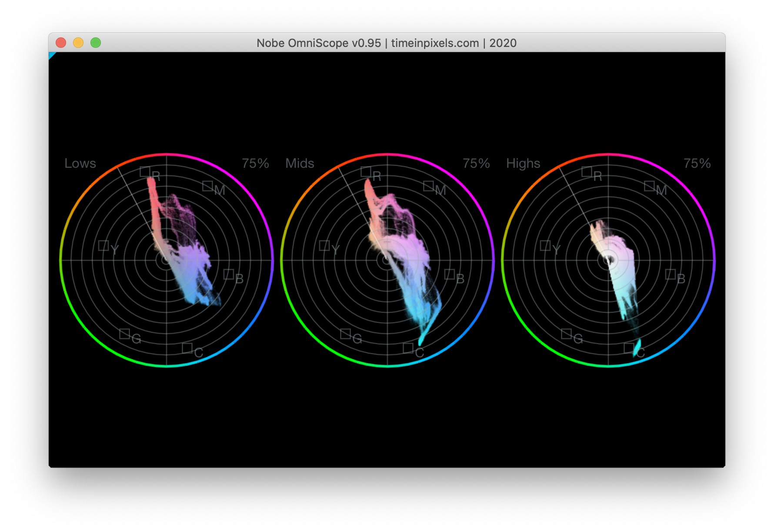The width and height of the screenshot is (774, 532).
Task: Click the G target box in Mids vectorscope
Action: (346, 334)
